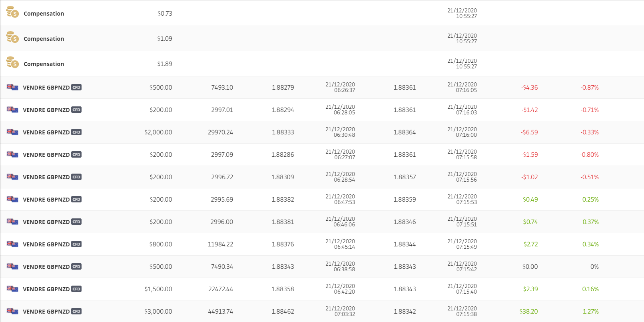Click CFD badge on the -$6.59 loss trade

click(x=76, y=132)
